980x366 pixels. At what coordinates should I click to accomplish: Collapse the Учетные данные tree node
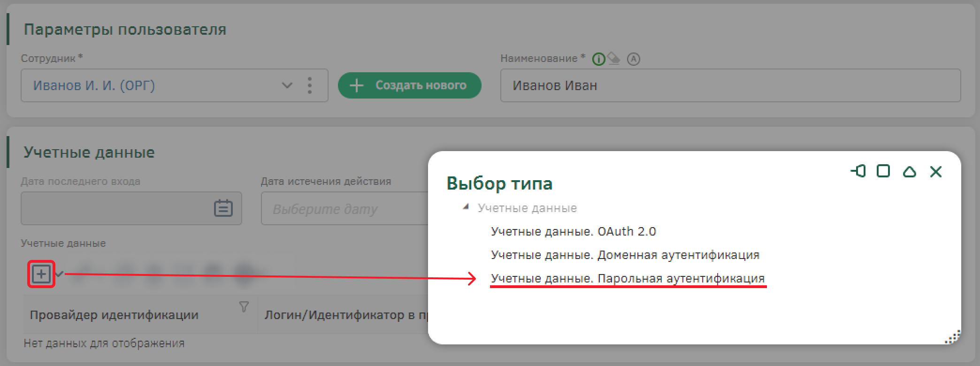466,207
